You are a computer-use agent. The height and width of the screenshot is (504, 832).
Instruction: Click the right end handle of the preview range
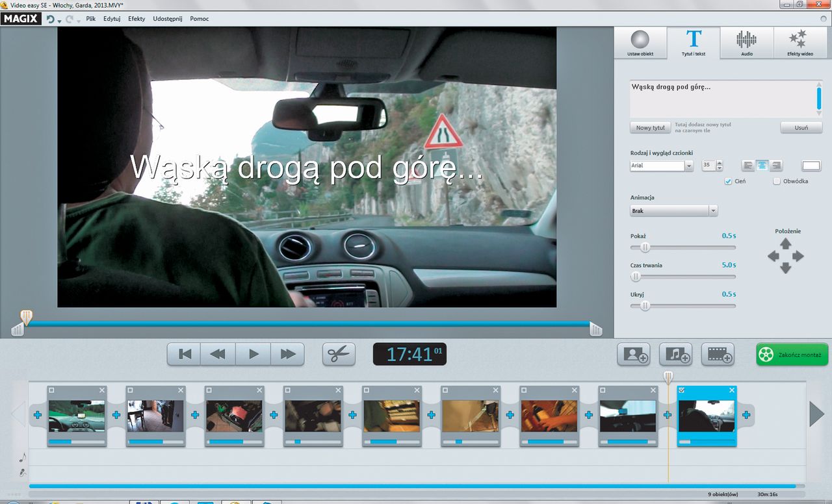(595, 329)
